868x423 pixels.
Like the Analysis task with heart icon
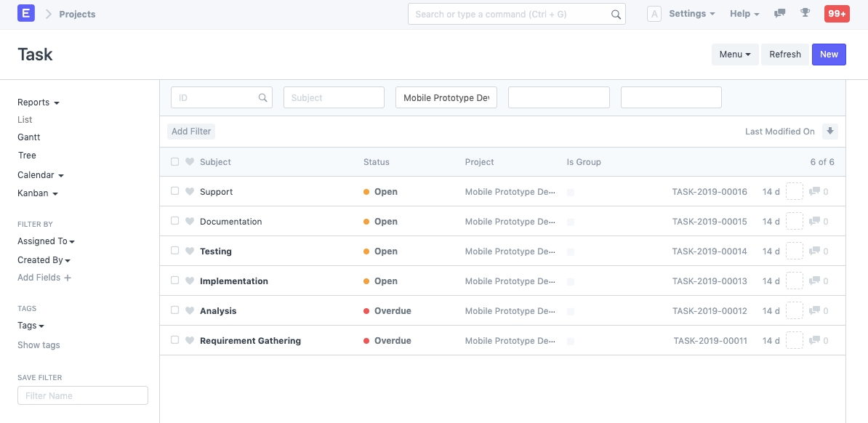coord(190,311)
